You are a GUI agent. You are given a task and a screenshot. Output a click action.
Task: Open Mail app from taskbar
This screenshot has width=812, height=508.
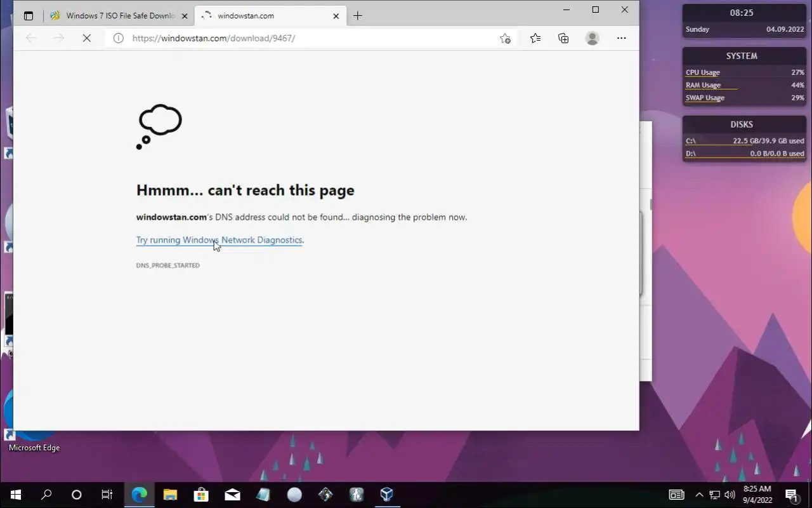coord(232,495)
